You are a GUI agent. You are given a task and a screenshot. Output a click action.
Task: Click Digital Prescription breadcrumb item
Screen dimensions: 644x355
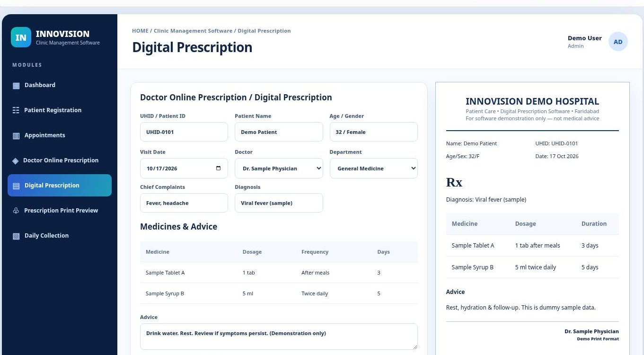click(x=264, y=31)
